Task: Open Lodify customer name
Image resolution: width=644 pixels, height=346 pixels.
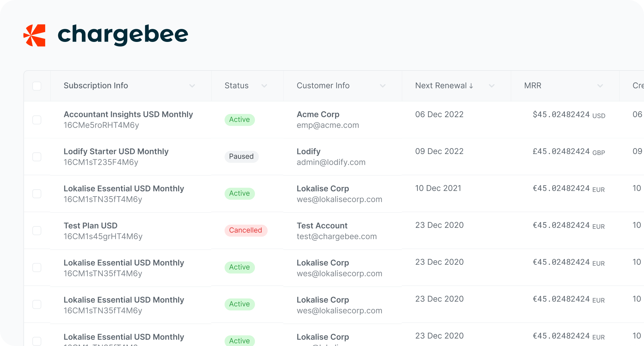Action: tap(309, 151)
